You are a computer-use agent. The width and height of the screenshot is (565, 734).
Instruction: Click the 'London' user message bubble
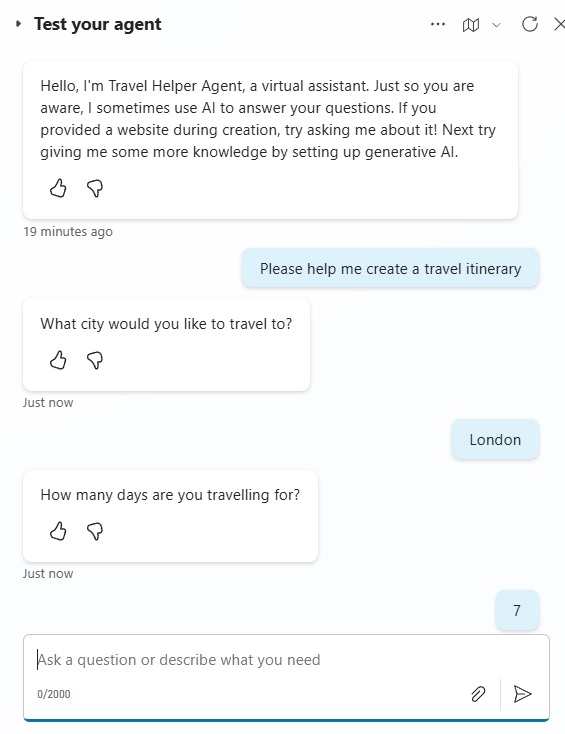[x=495, y=440]
